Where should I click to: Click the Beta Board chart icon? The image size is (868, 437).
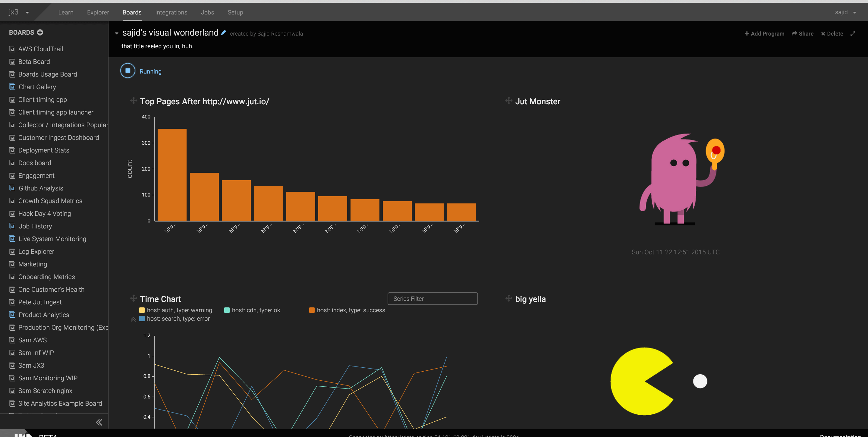click(12, 62)
